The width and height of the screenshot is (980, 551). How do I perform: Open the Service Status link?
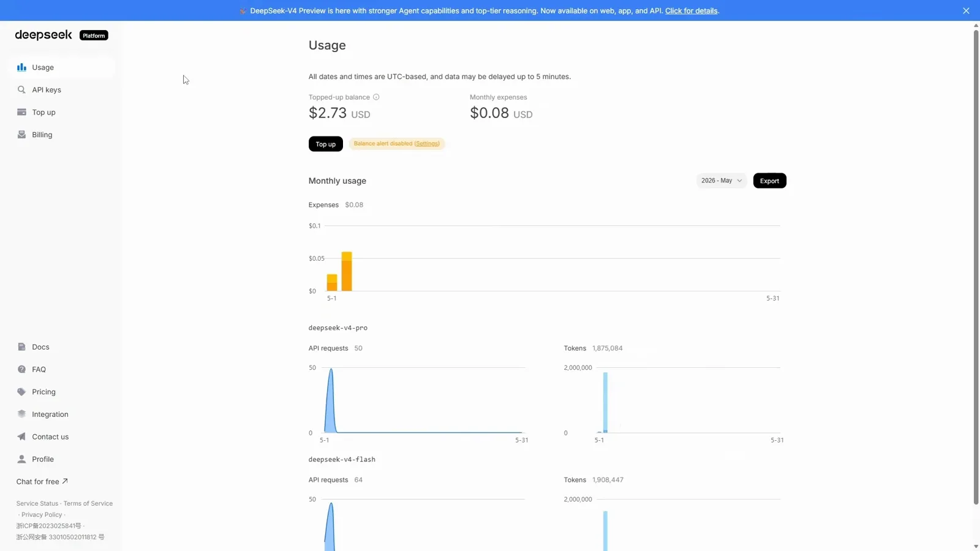tap(37, 503)
